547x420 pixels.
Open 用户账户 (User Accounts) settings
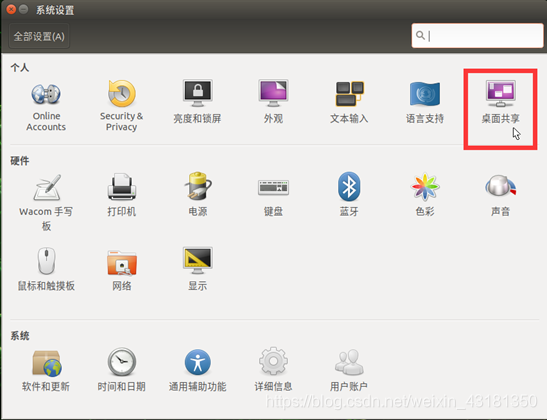click(x=349, y=370)
